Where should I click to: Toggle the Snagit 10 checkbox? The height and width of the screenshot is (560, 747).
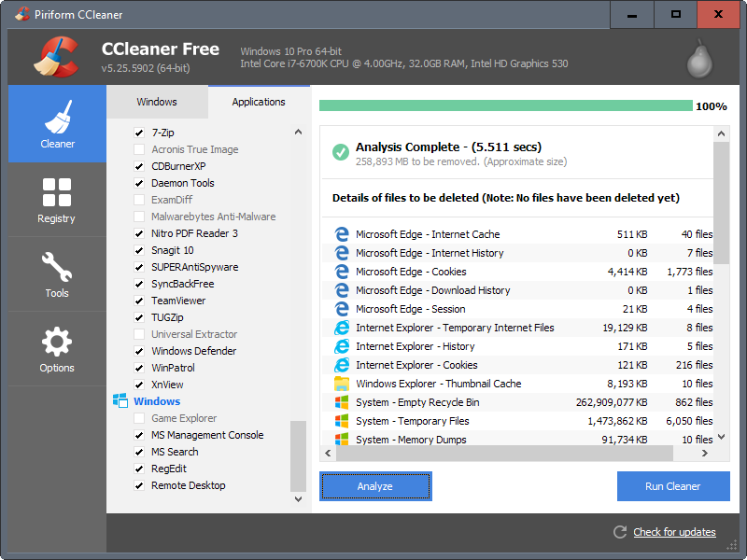139,250
